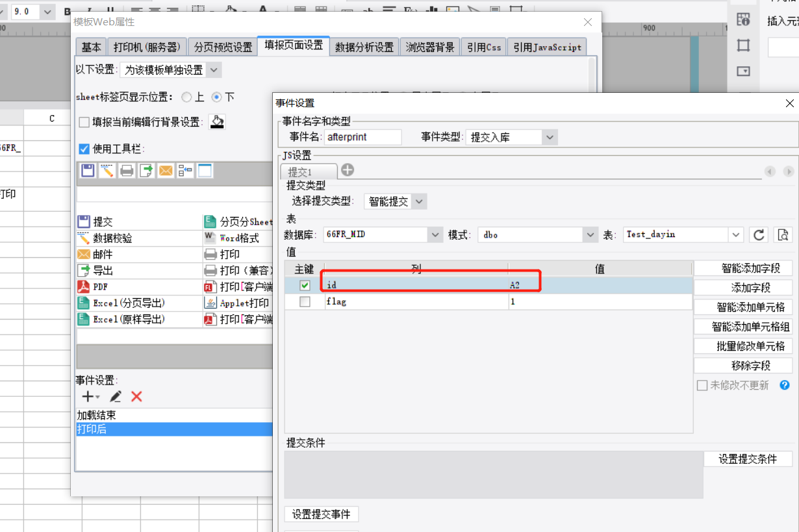The image size is (799, 532).
Task: Switch to the 引用JavaScript tab
Action: click(x=547, y=47)
